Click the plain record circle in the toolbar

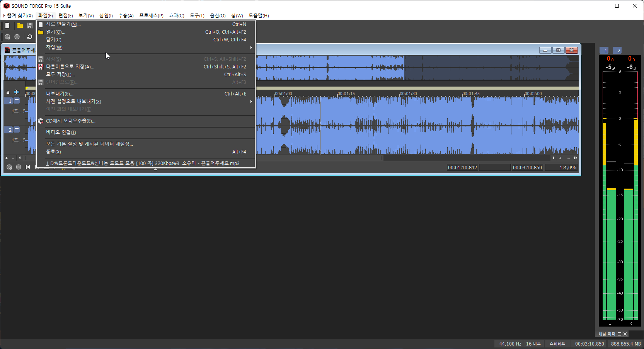[17, 37]
